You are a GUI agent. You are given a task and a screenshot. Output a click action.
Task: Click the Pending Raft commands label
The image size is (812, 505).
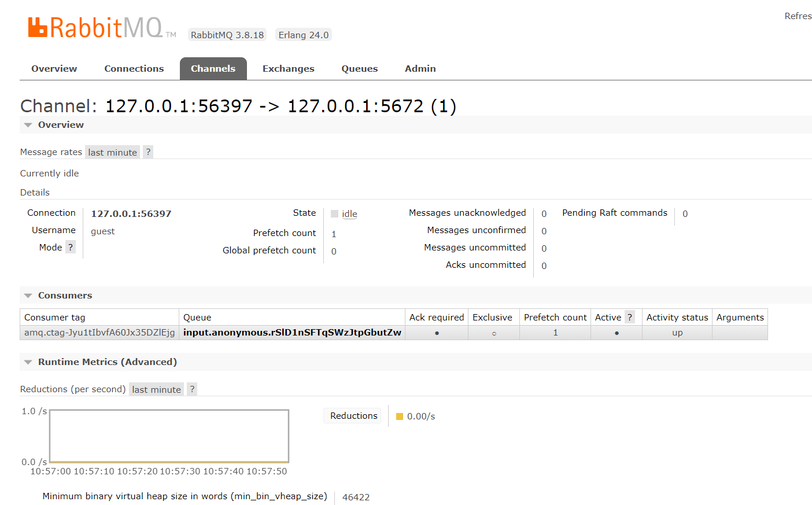(615, 213)
